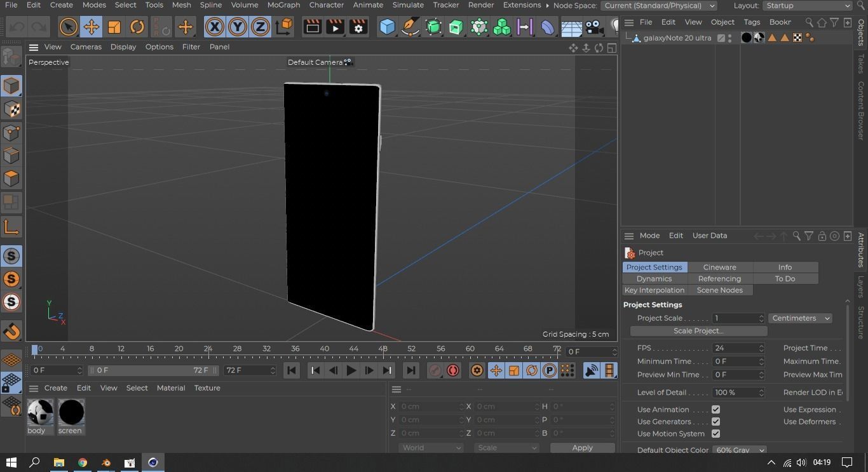Switch the coordinate system icon
868x472 pixels.
point(285,27)
